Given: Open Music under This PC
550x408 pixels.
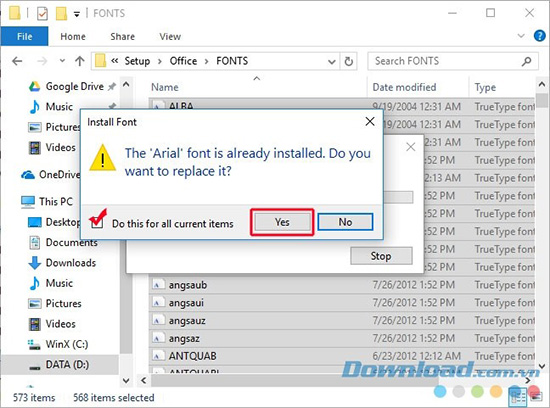Looking at the screenshot, I should tap(59, 283).
